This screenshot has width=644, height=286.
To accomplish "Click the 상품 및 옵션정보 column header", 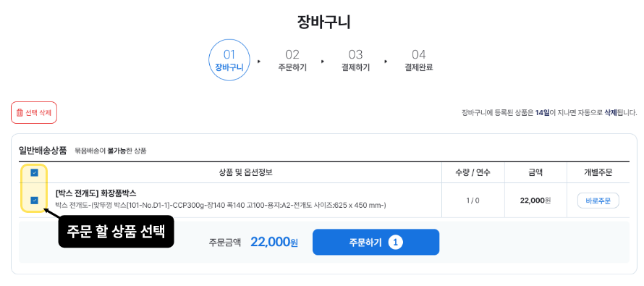I will (245, 173).
